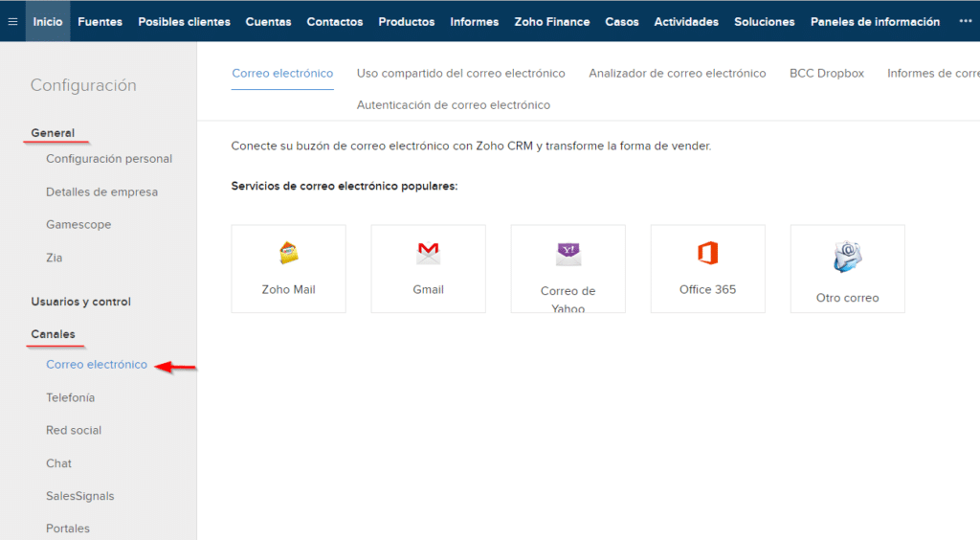Image resolution: width=980 pixels, height=540 pixels.
Task: Expand Usuarios y control section
Action: pyautogui.click(x=81, y=302)
